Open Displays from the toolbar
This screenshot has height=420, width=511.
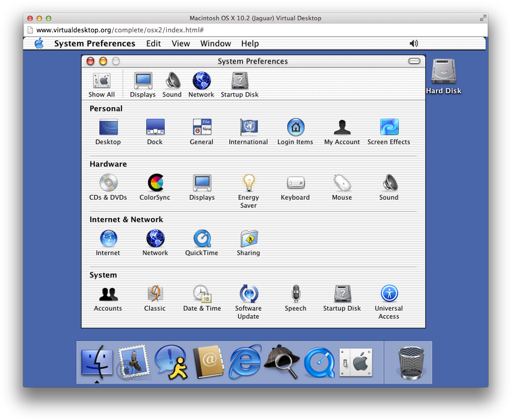click(x=142, y=83)
